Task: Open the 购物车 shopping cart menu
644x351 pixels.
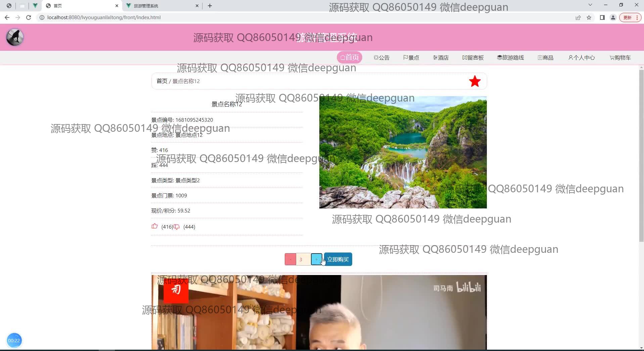Action: tap(620, 57)
